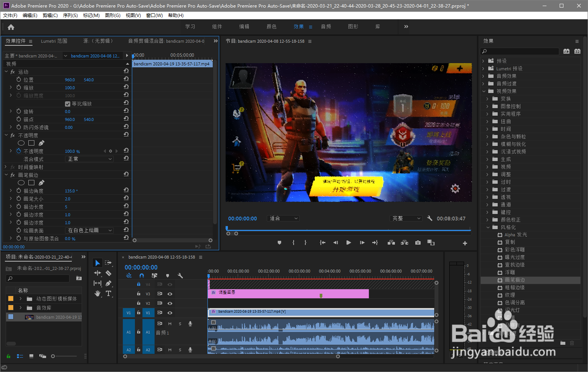The width and height of the screenshot is (588, 372).
Task: Jump to the In point
Action: 322,243
